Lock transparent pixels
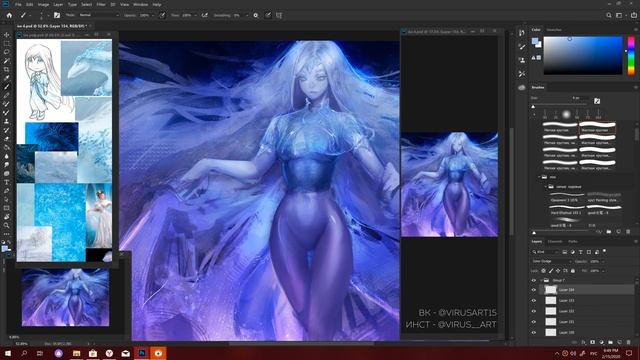 543,271
